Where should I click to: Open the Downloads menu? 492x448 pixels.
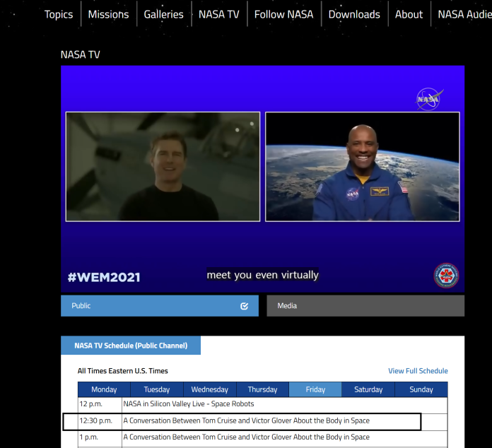click(354, 14)
